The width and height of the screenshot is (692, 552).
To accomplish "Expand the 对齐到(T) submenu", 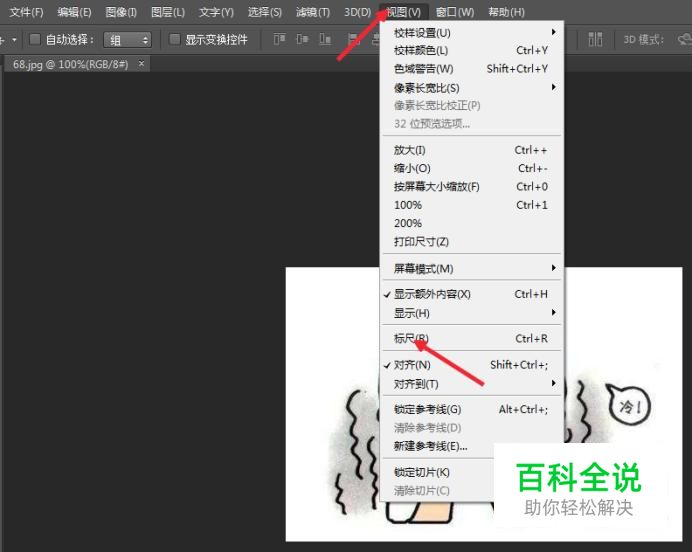I will click(x=471, y=384).
